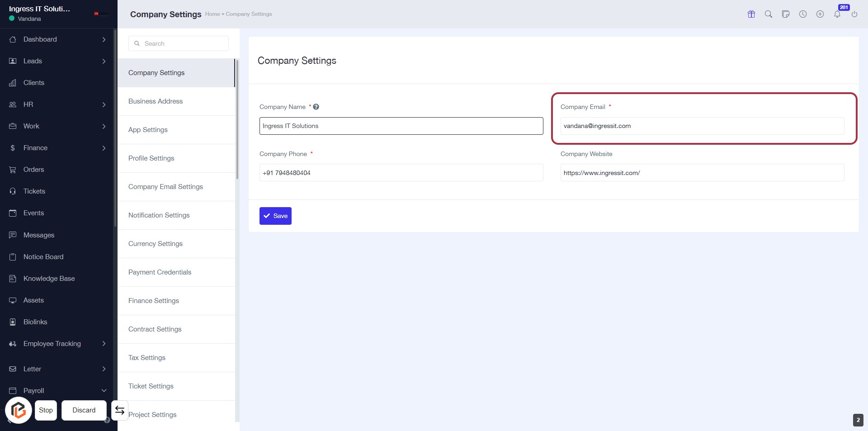Open Tickets from the sidebar
The image size is (868, 431).
pos(34,191)
